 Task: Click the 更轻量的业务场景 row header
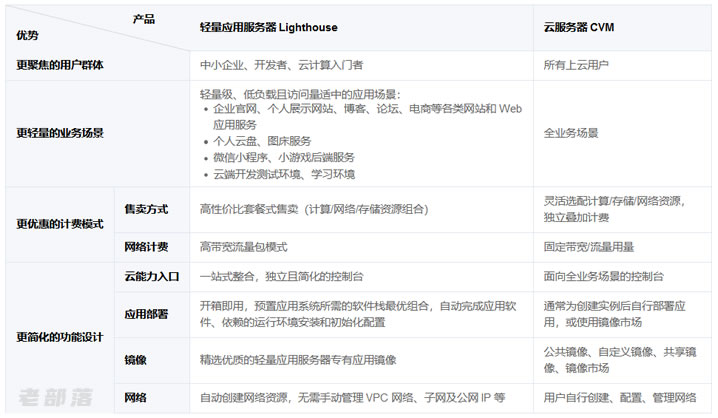point(60,132)
